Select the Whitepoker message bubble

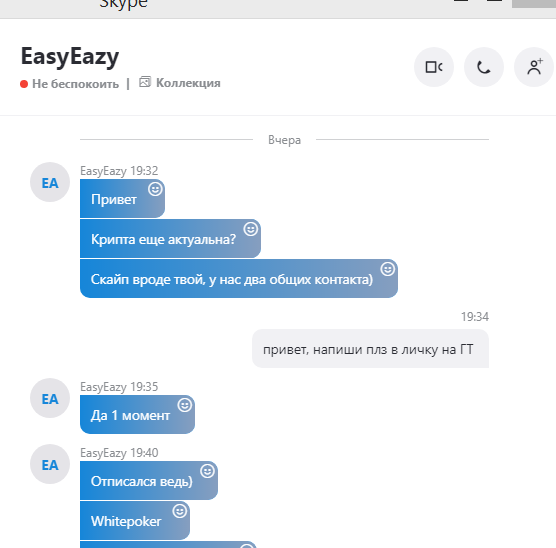pos(135,520)
